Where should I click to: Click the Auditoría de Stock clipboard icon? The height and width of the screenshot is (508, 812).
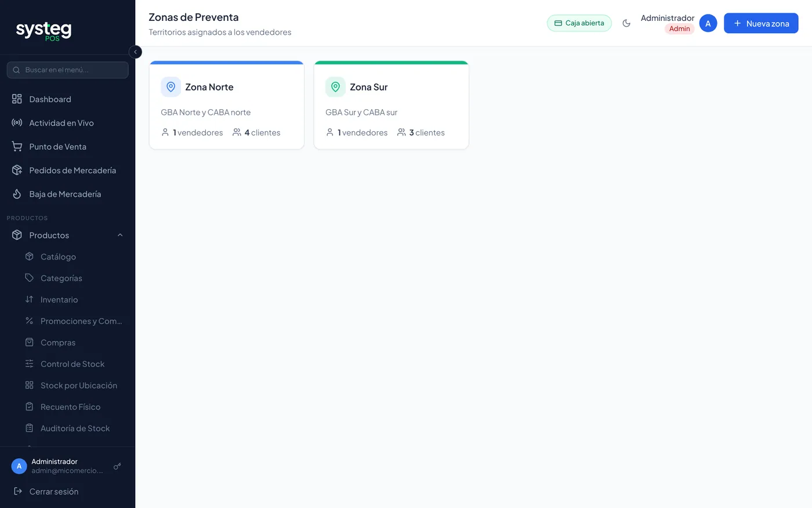click(x=30, y=428)
